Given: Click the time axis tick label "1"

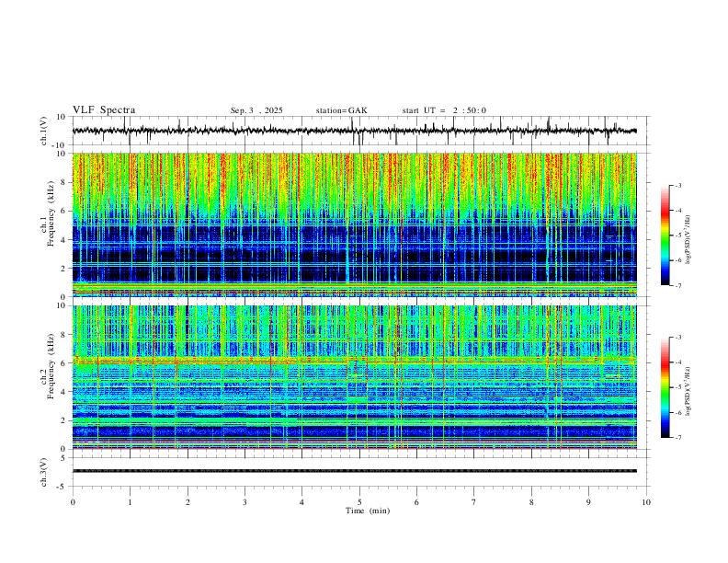Looking at the screenshot, I should pyautogui.click(x=130, y=502).
